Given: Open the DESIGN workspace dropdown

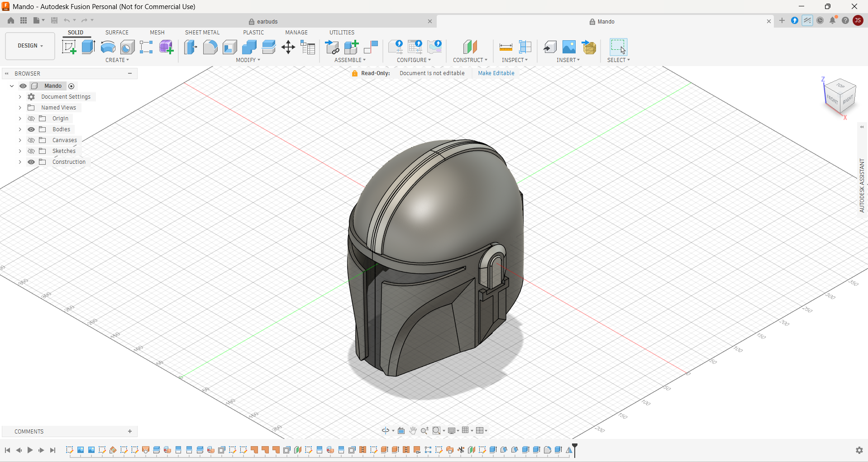Looking at the screenshot, I should 30,46.
